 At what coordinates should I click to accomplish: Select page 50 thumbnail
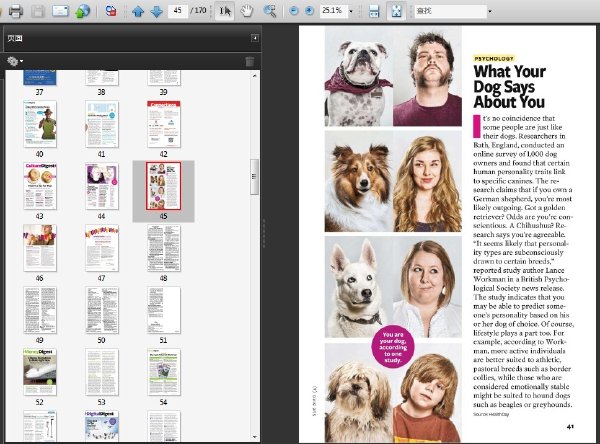[102, 310]
